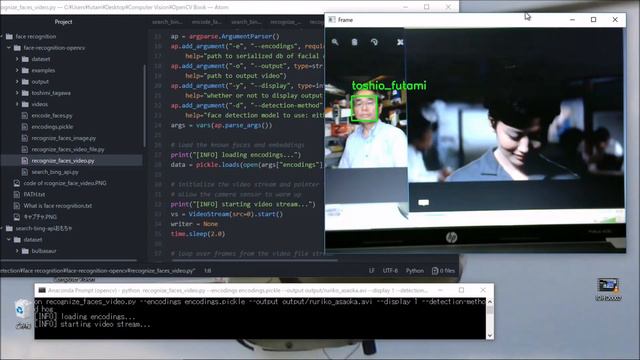Open the Python grammar selector
The width and height of the screenshot is (640, 360).
click(415, 271)
